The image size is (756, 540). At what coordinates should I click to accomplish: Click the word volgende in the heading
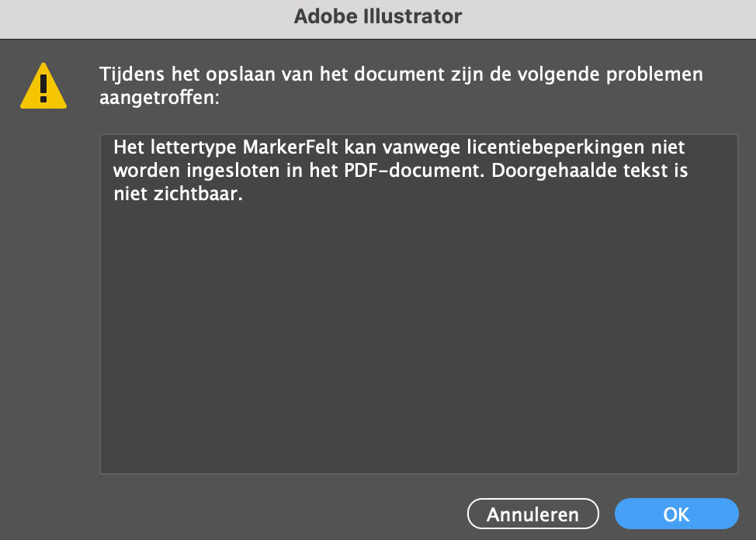point(551,77)
